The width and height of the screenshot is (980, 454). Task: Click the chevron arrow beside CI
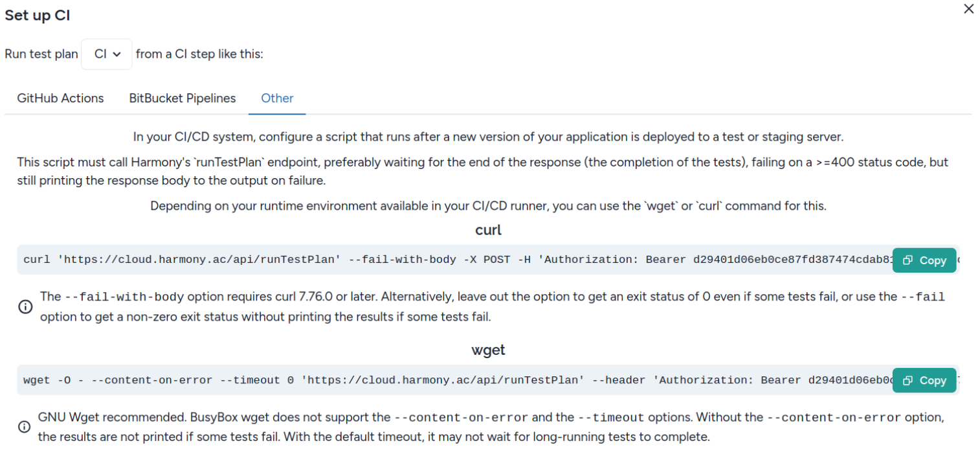point(117,54)
